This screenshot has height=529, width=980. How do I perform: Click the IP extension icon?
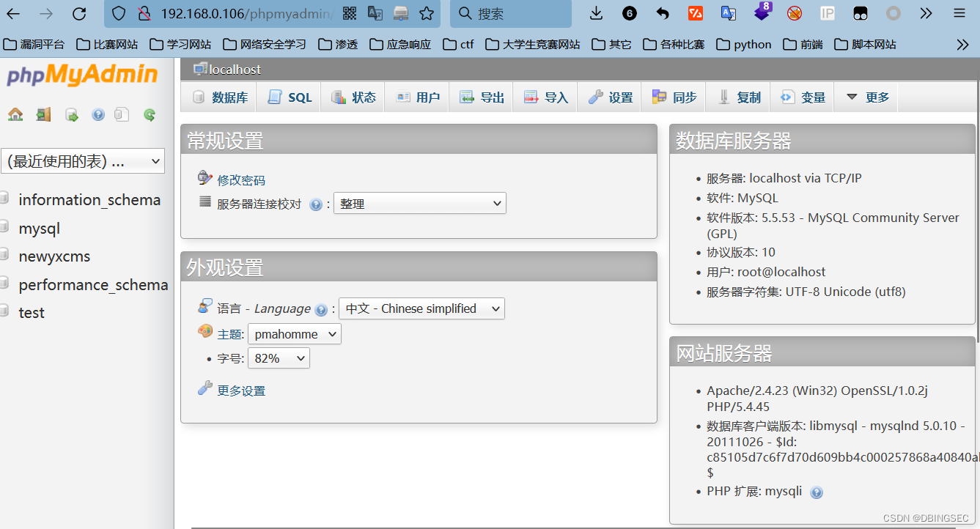pos(828,13)
